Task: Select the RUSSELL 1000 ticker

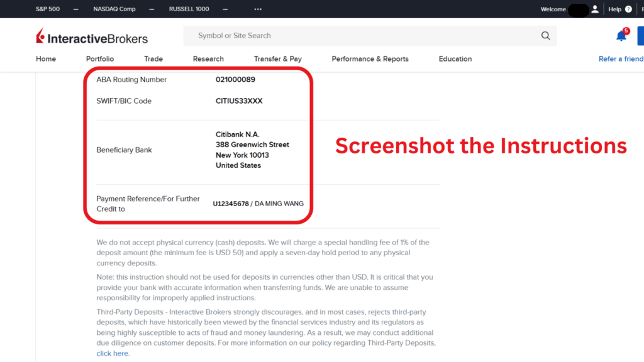Action: click(x=189, y=9)
